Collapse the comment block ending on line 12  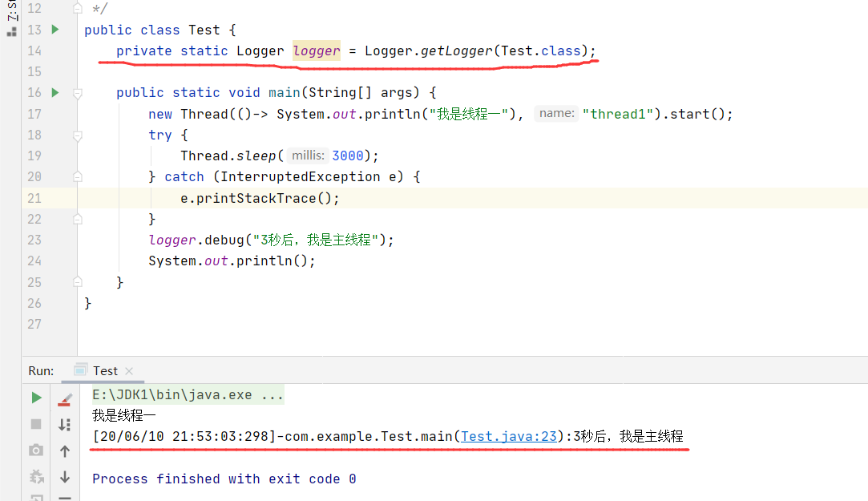(x=78, y=8)
